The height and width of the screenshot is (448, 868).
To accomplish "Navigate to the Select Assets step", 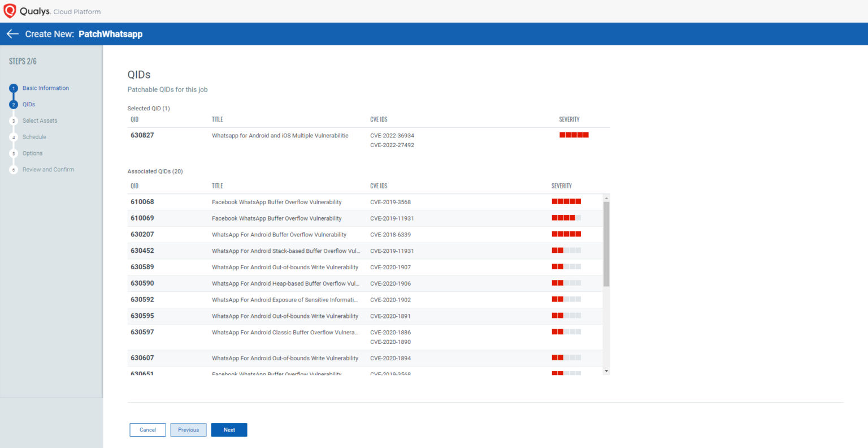I will pyautogui.click(x=40, y=120).
